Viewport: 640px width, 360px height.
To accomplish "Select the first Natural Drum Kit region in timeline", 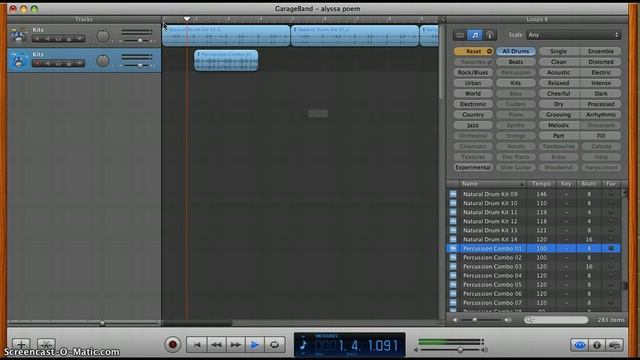I will pyautogui.click(x=226, y=36).
